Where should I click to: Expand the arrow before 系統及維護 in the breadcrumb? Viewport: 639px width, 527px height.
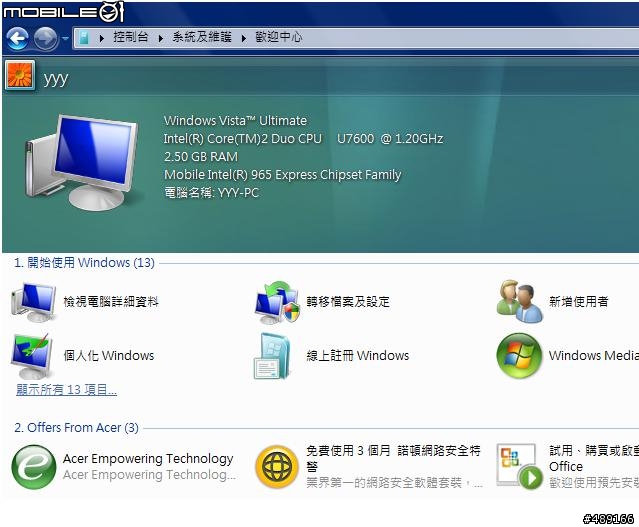coord(161,38)
